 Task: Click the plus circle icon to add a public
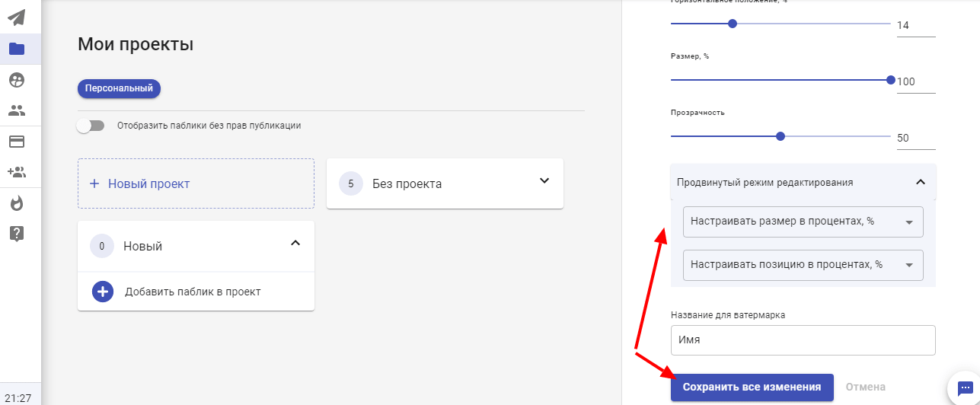pos(103,292)
